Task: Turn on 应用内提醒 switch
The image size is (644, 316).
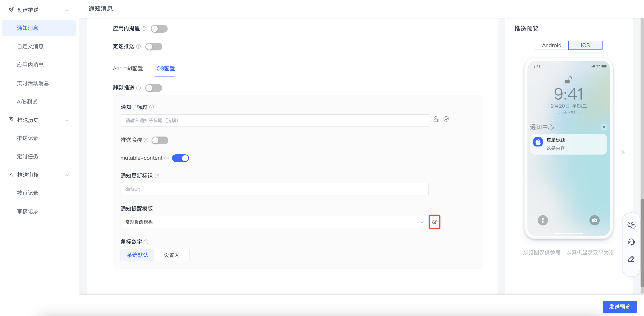Action: click(159, 29)
